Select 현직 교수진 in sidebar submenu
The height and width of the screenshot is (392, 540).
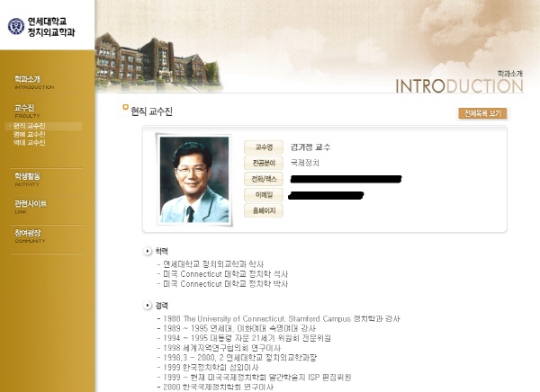click(30, 126)
